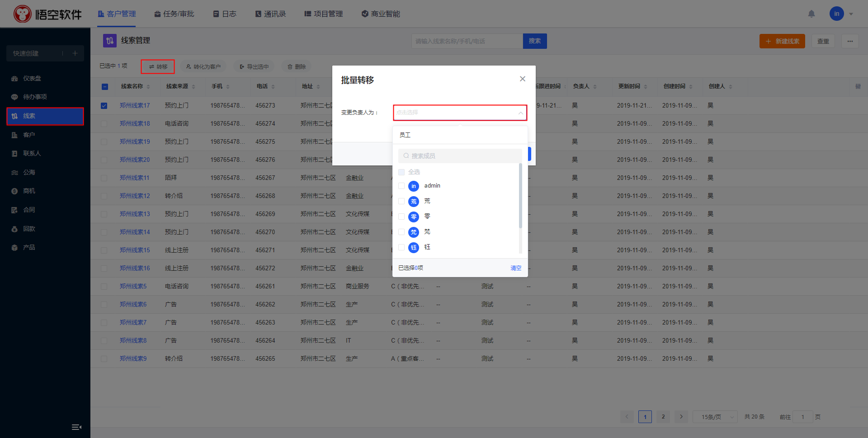Close the batch transfer dialog

(x=522, y=79)
